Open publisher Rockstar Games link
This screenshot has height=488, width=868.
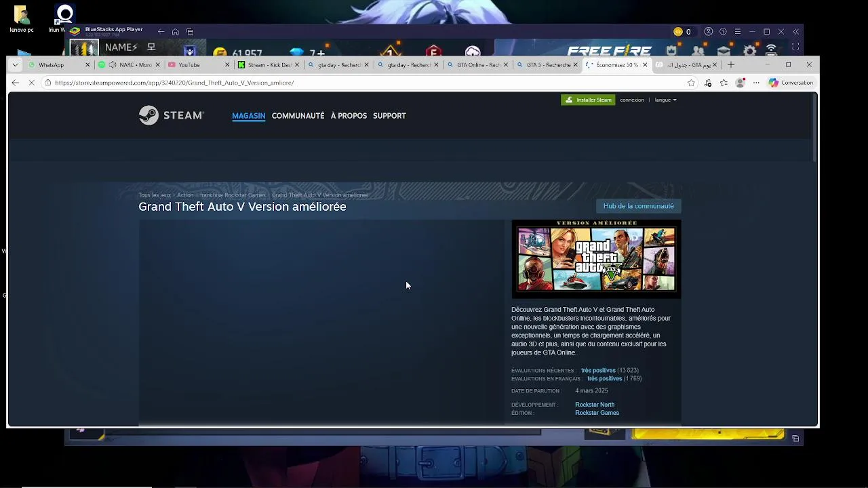(x=597, y=413)
